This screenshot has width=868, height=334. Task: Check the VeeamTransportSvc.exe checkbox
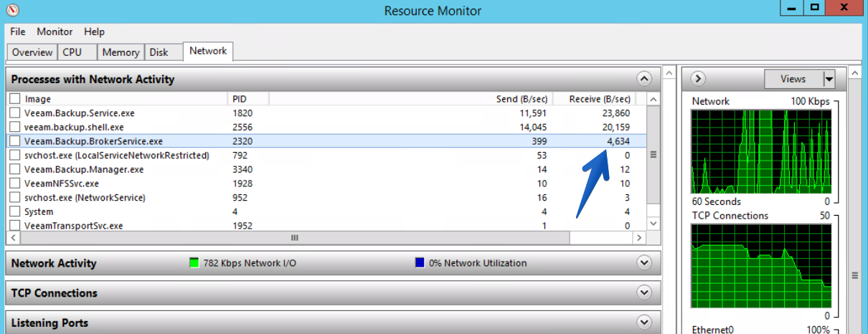click(15, 225)
